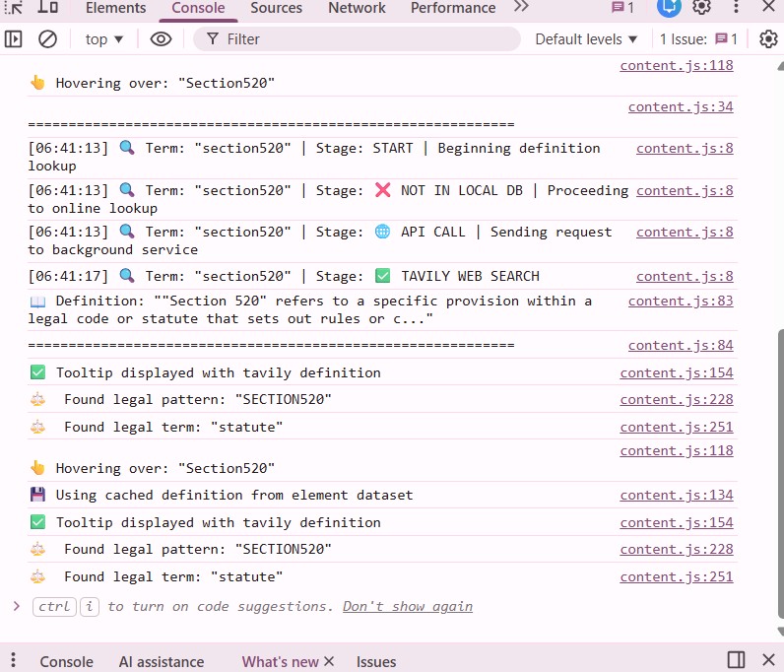Image resolution: width=784 pixels, height=672 pixels.
Task: Click the Don't show again link
Action: pyautogui.click(x=408, y=606)
